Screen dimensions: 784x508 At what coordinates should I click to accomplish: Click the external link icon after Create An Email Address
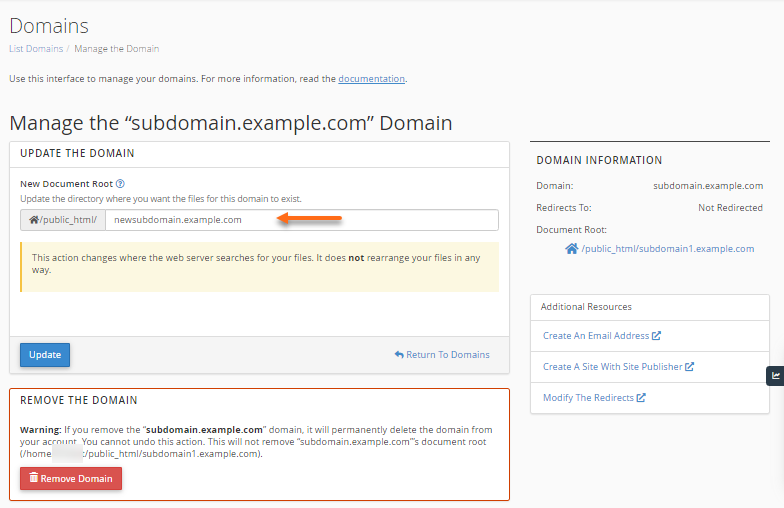(656, 336)
